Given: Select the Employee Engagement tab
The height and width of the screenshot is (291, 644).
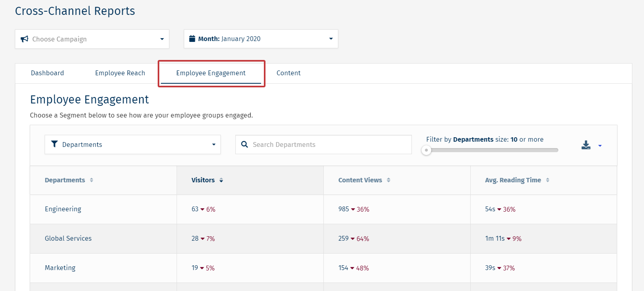Looking at the screenshot, I should coord(211,73).
